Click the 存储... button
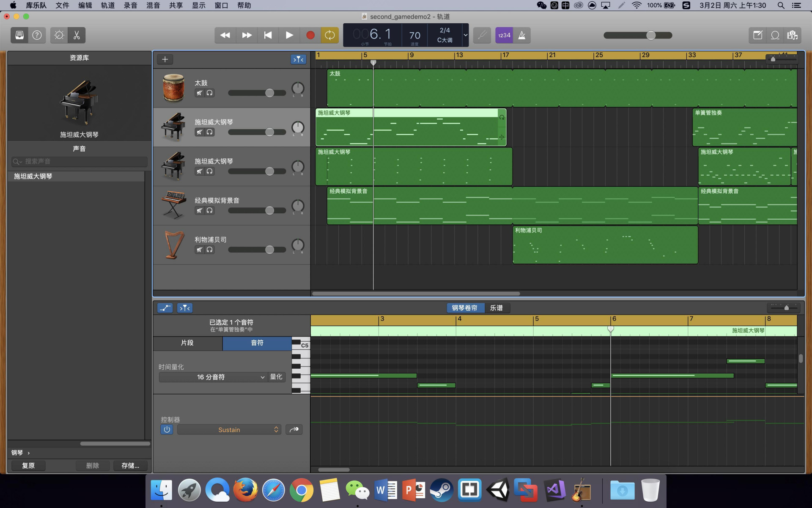 coord(130,466)
